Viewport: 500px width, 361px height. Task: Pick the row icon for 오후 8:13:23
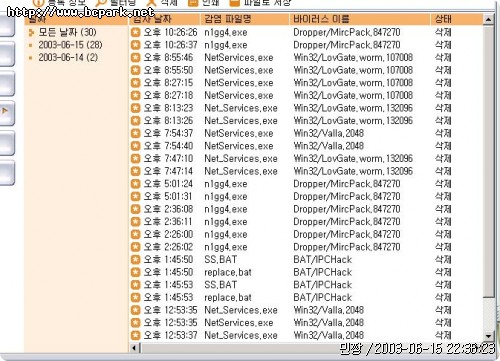click(x=135, y=108)
